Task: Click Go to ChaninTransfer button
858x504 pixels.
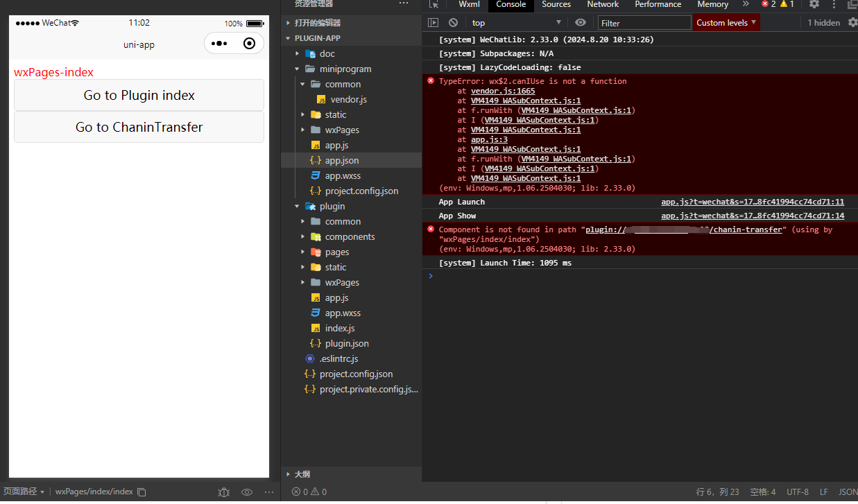Action: [x=139, y=127]
